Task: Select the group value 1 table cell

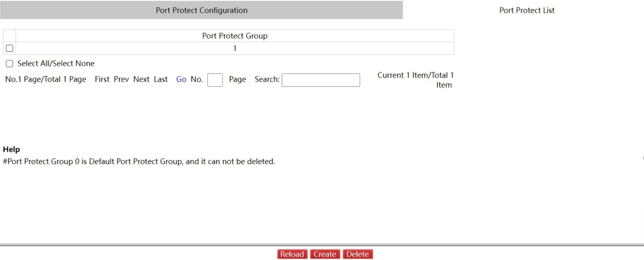Action: coord(235,48)
